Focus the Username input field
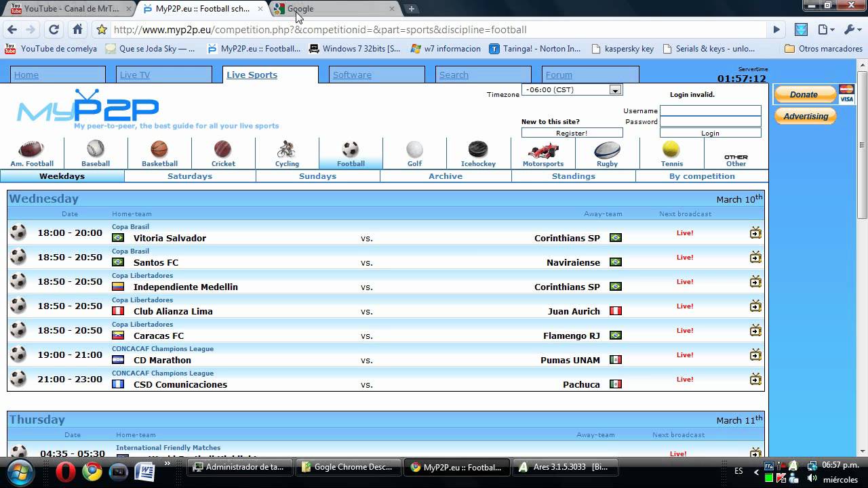Viewport: 868px width, 488px height. tap(710, 110)
